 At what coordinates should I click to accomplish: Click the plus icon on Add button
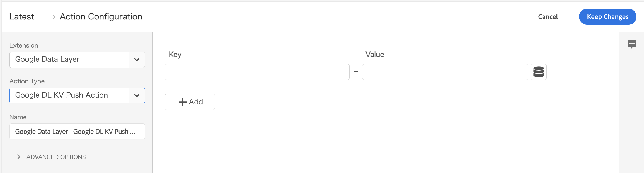tap(183, 102)
